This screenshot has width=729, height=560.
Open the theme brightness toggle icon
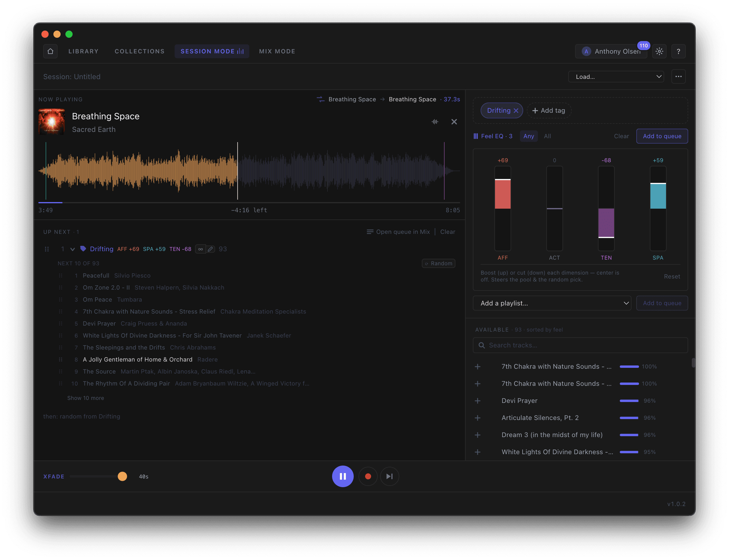(x=659, y=51)
